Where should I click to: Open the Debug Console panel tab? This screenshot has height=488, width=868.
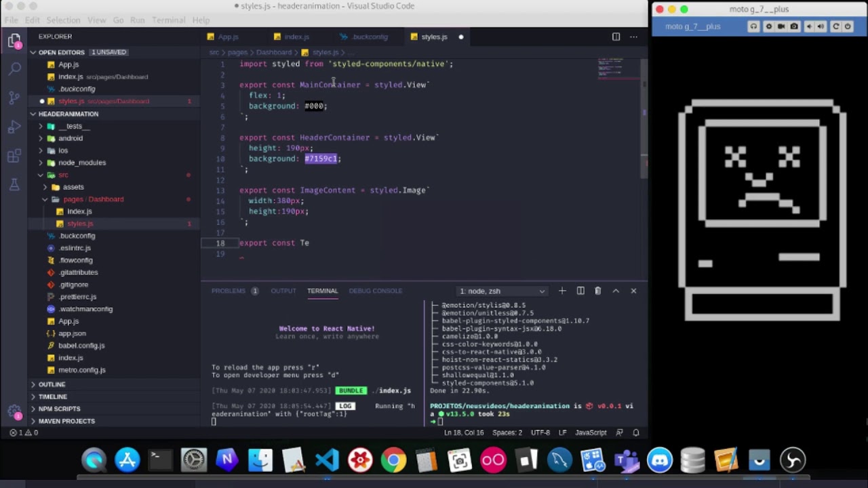click(375, 291)
